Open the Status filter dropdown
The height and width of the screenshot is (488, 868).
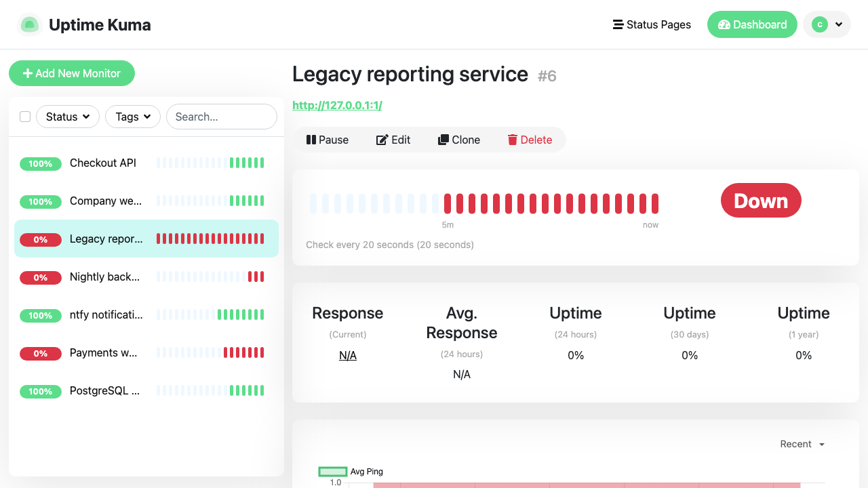[x=68, y=117]
